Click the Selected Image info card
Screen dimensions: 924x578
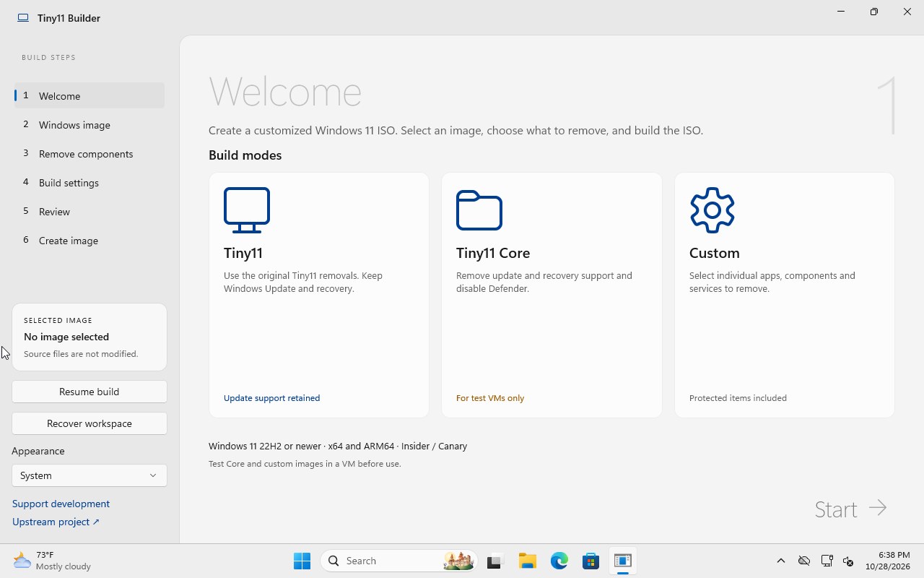tap(90, 337)
